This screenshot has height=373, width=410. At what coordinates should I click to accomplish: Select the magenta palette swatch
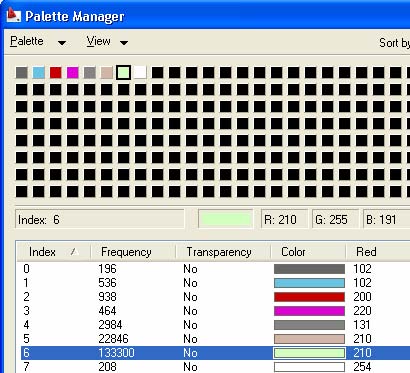click(73, 73)
